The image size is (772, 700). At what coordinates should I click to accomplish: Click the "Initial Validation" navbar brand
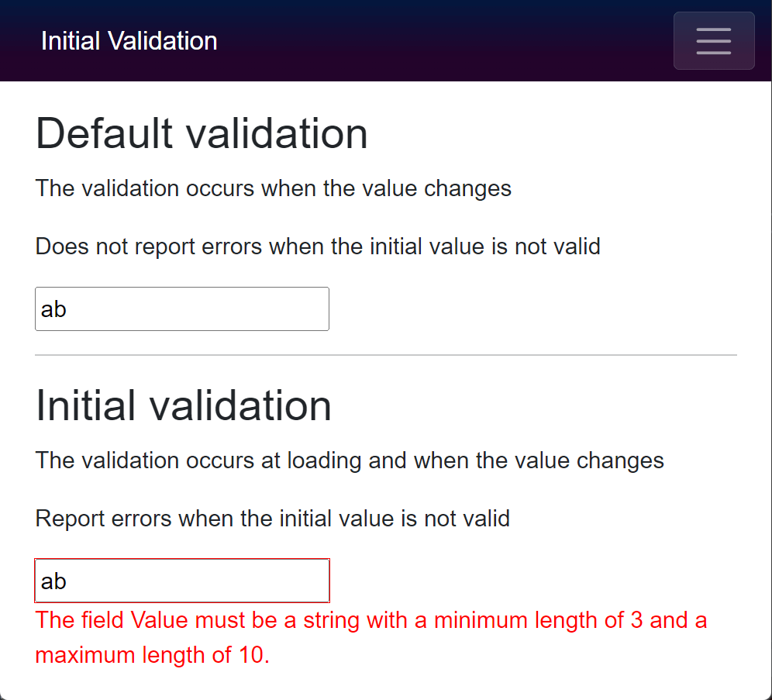pyautogui.click(x=129, y=41)
